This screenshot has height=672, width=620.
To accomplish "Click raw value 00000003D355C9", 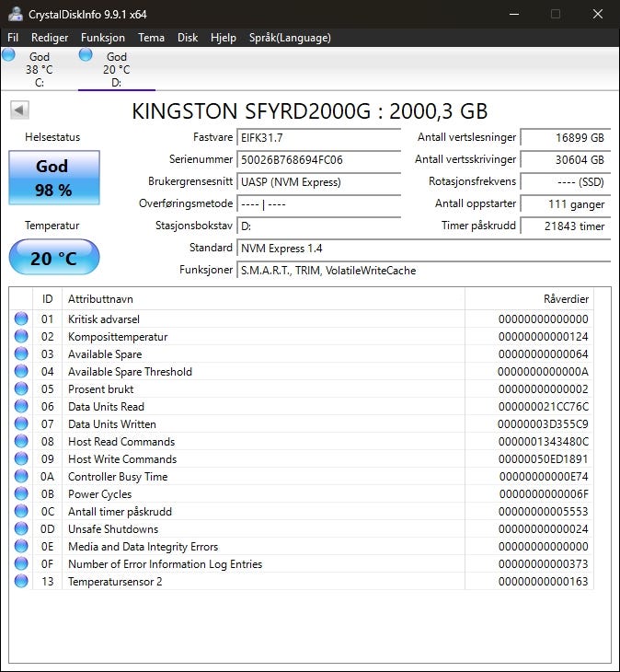I will click(x=543, y=423).
